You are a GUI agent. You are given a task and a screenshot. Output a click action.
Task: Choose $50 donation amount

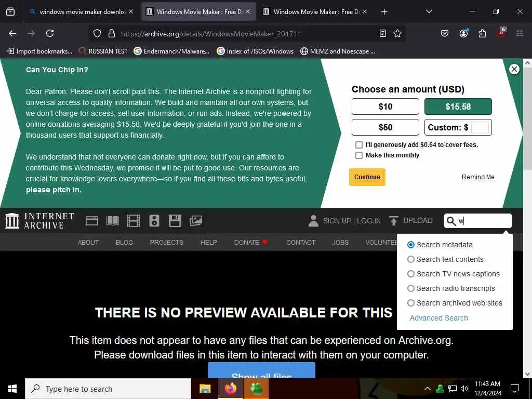[x=385, y=128]
